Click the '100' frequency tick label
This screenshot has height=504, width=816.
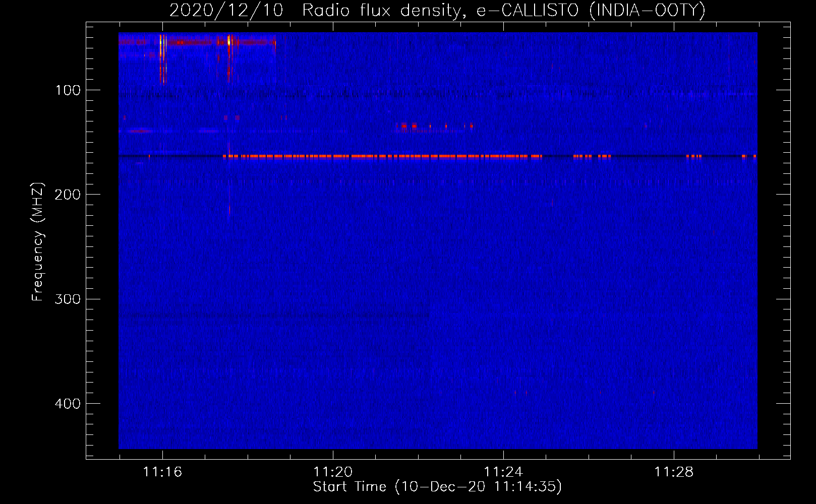68,90
